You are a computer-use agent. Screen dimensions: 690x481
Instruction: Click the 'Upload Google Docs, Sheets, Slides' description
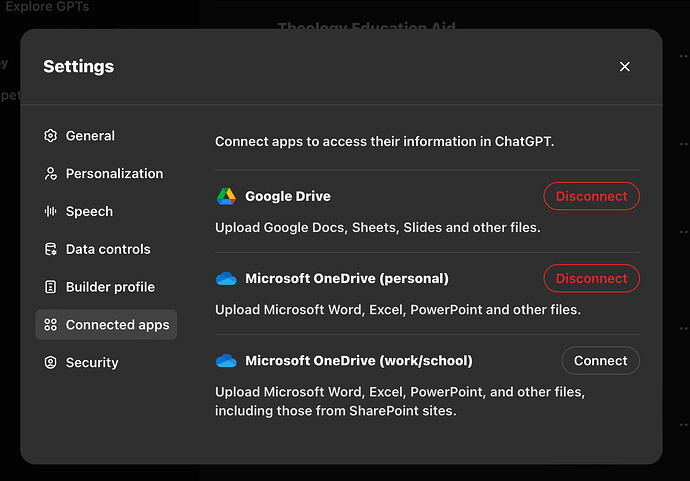378,228
